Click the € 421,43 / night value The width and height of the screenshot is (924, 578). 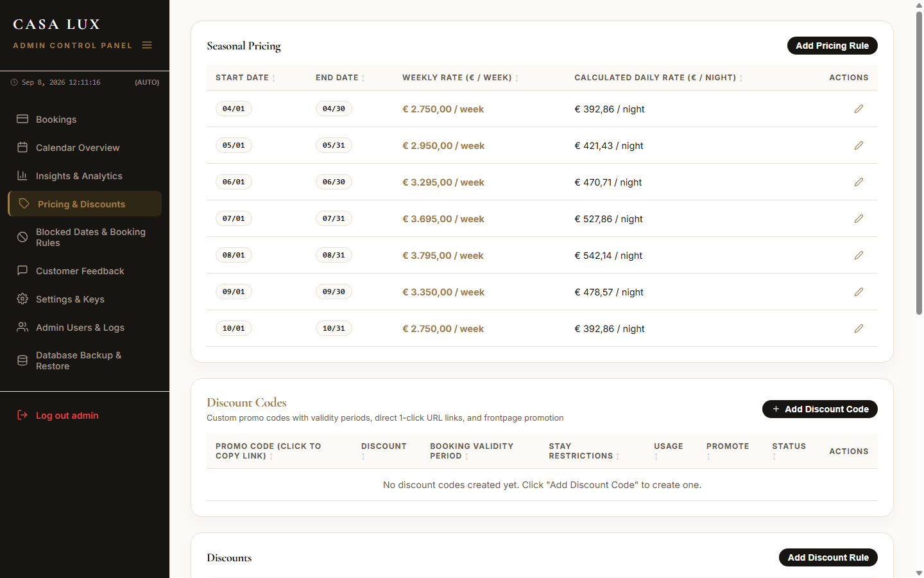tap(609, 146)
